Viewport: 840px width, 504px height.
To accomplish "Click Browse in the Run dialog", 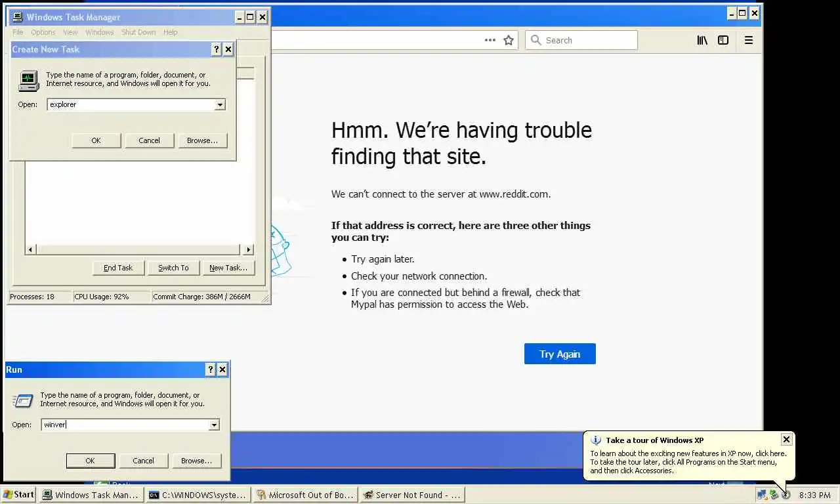I will point(197,461).
